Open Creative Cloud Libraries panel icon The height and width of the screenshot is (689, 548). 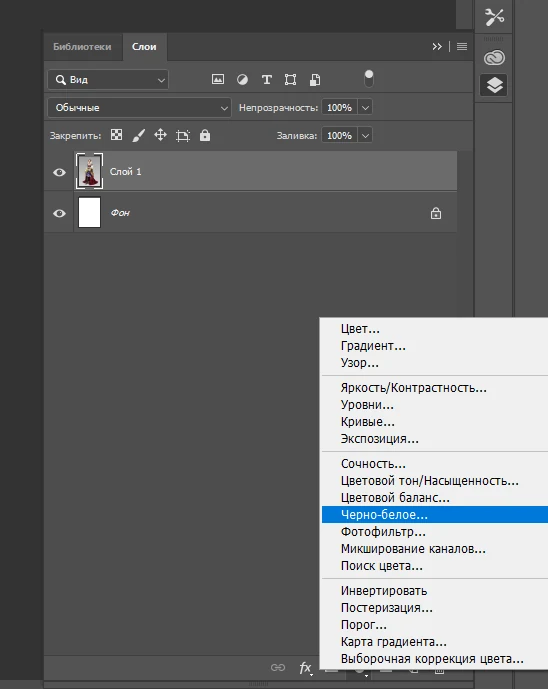494,58
